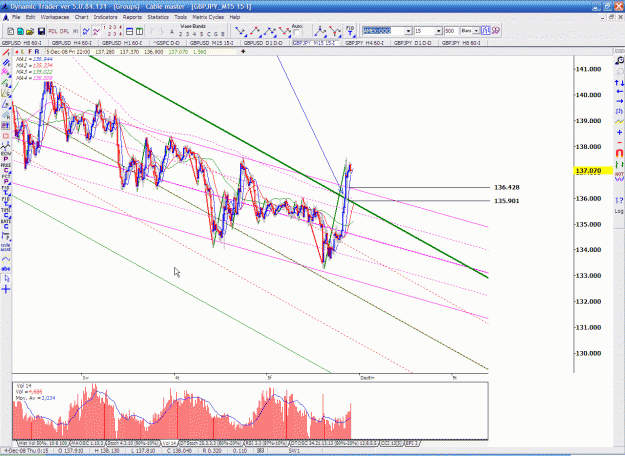Click the magenta moving-average lines icon

[96, 31]
